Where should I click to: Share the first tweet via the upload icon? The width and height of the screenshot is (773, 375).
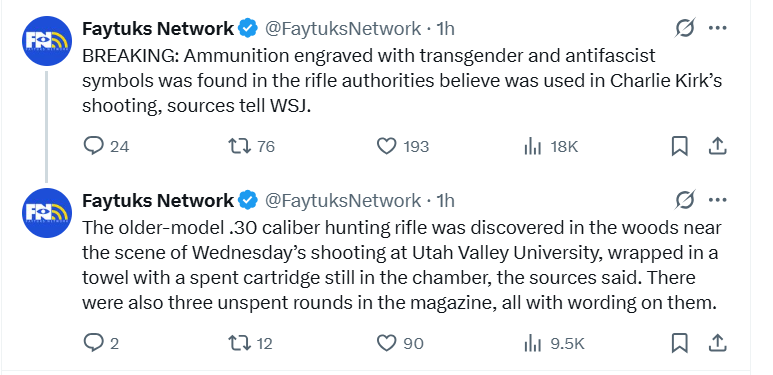[717, 146]
